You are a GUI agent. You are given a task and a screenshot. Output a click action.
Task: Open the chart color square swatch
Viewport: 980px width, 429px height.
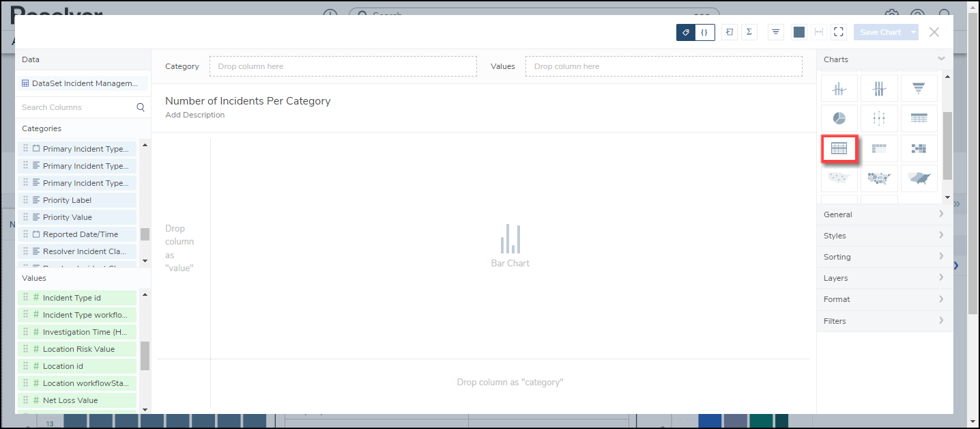tap(798, 32)
